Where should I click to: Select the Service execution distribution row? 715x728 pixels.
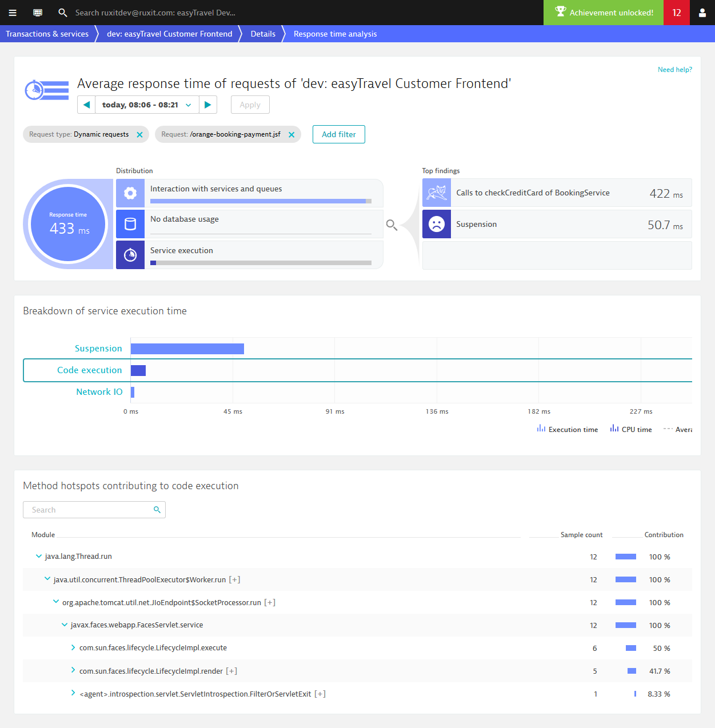click(250, 255)
